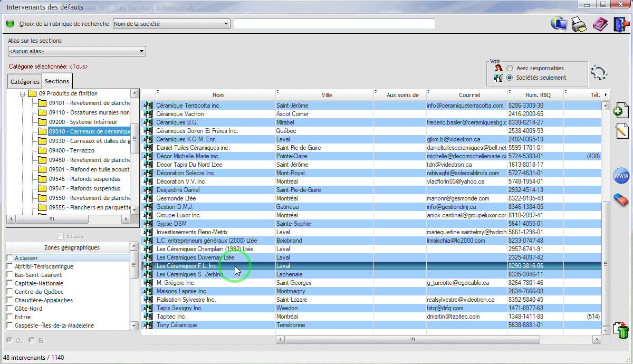Open the blue WWW website icon
The image size is (633, 364).
(621, 176)
